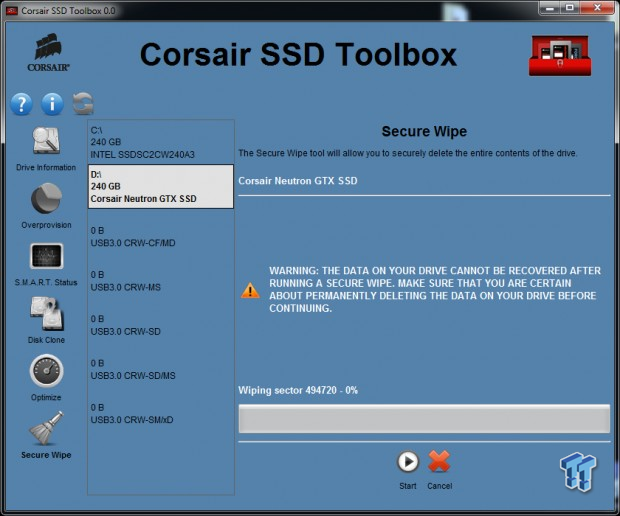The width and height of the screenshot is (620, 516).
Task: Click the 'Corsair SSD Toolbox' main heading
Action: (x=299, y=55)
